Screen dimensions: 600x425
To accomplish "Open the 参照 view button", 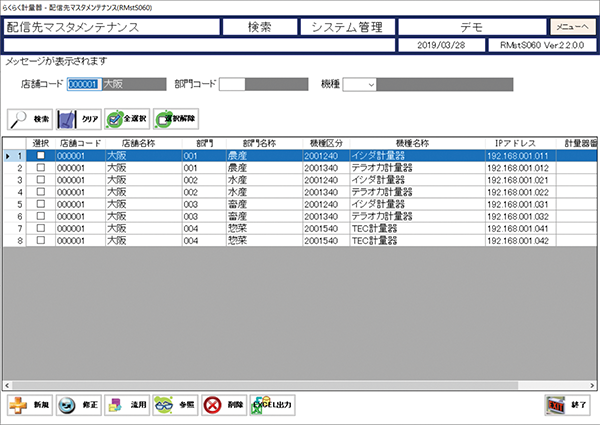I will [176, 405].
